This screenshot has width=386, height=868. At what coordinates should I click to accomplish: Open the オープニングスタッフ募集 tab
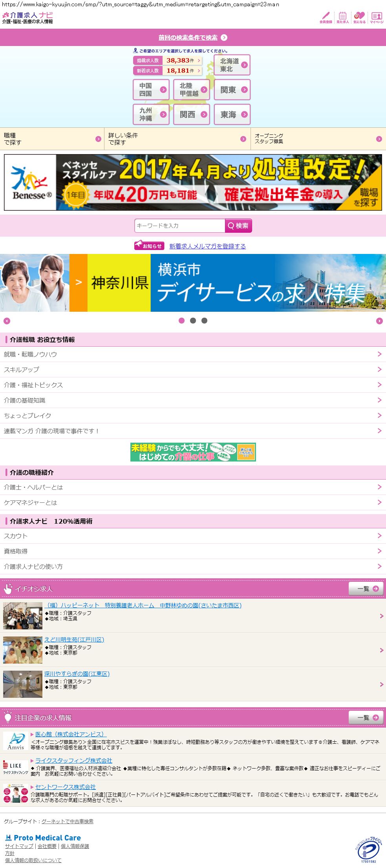point(318,139)
